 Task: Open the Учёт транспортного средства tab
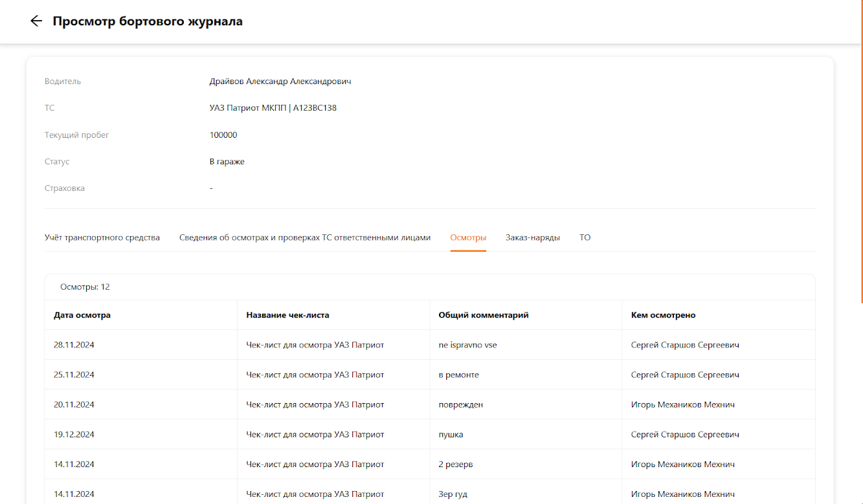[102, 237]
